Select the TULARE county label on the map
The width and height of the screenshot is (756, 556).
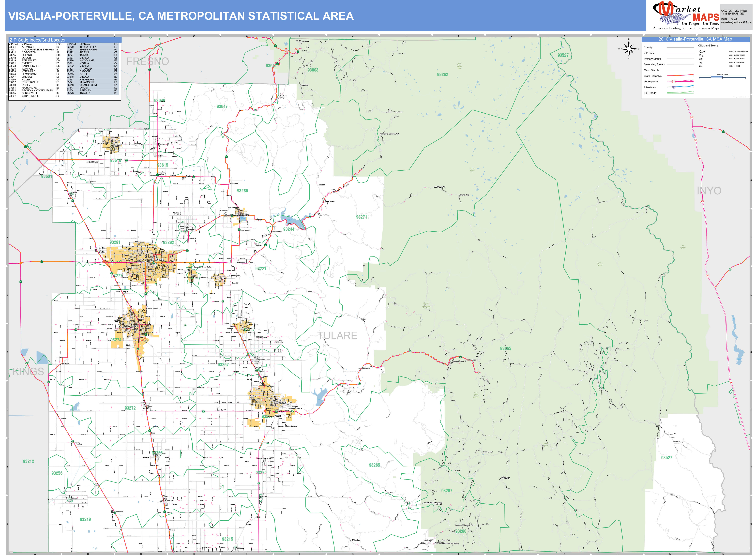click(x=338, y=335)
